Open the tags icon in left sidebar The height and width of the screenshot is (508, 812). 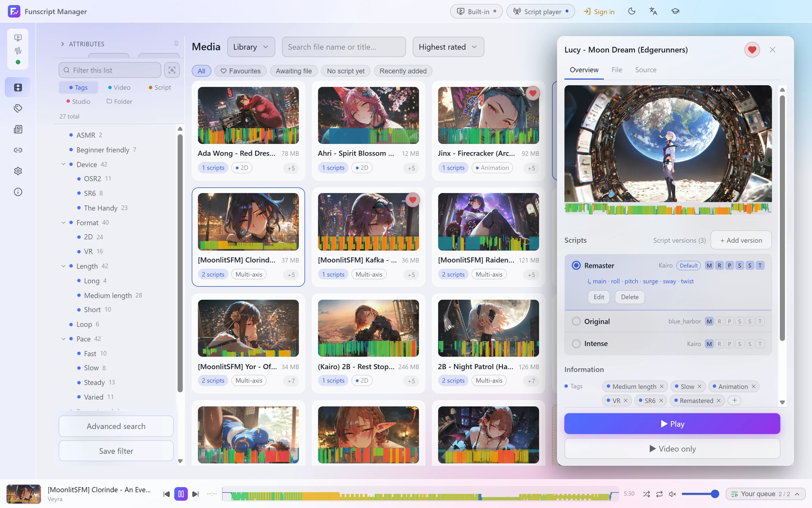point(18,108)
